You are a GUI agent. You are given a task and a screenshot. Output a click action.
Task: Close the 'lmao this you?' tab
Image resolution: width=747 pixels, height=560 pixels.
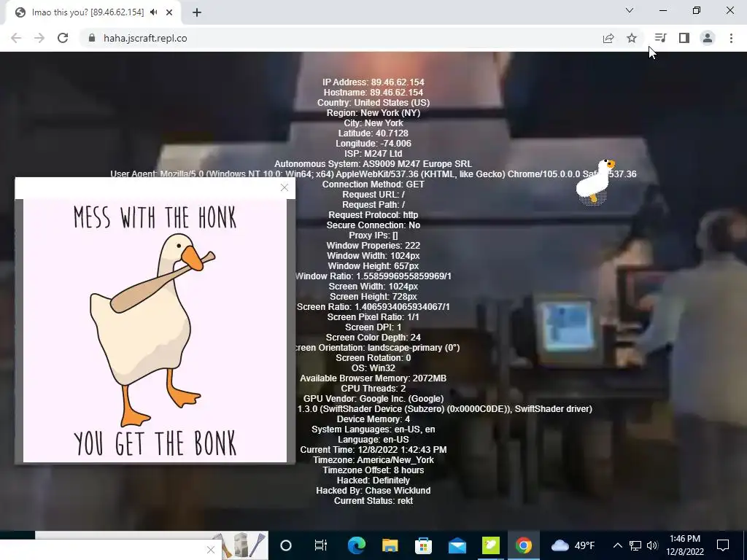169,12
